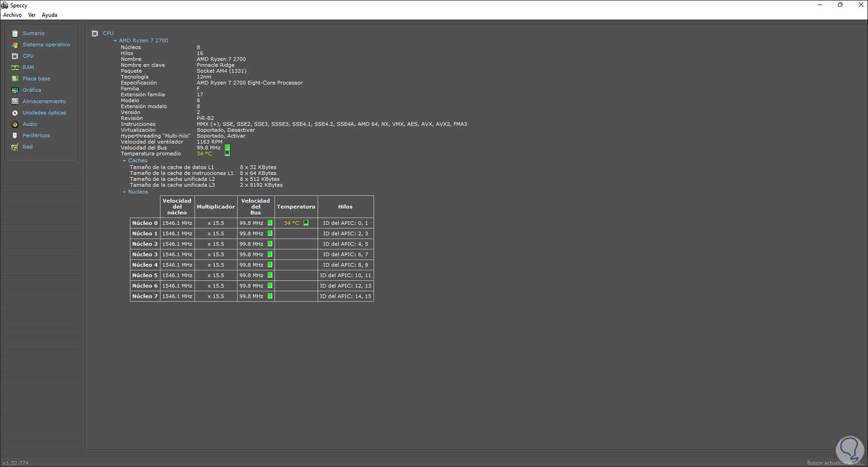Screen dimensions: 868x467
Task: Show graph for Velocidad del Bus 99.8 MHz summary row
Action: click(x=227, y=148)
